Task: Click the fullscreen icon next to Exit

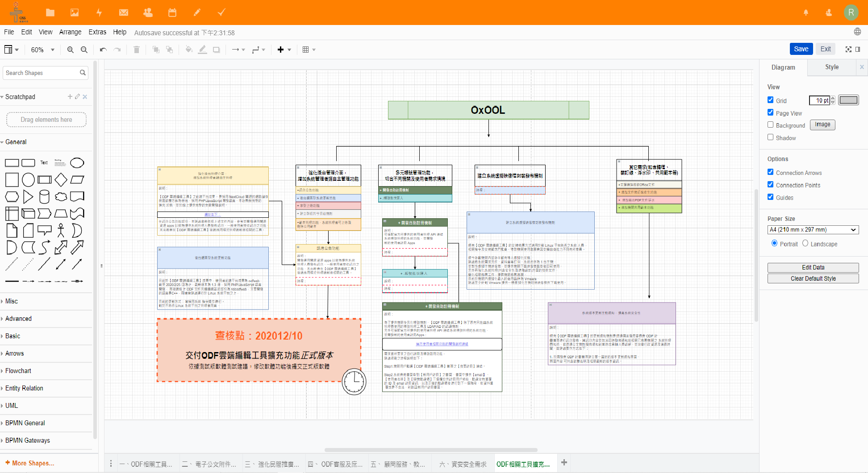Action: click(848, 49)
